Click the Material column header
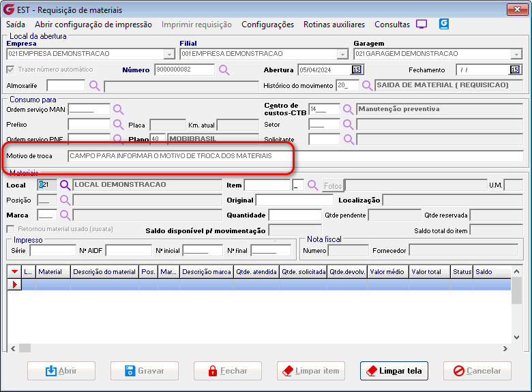Image resolution: width=532 pixels, height=392 pixels. point(53,271)
